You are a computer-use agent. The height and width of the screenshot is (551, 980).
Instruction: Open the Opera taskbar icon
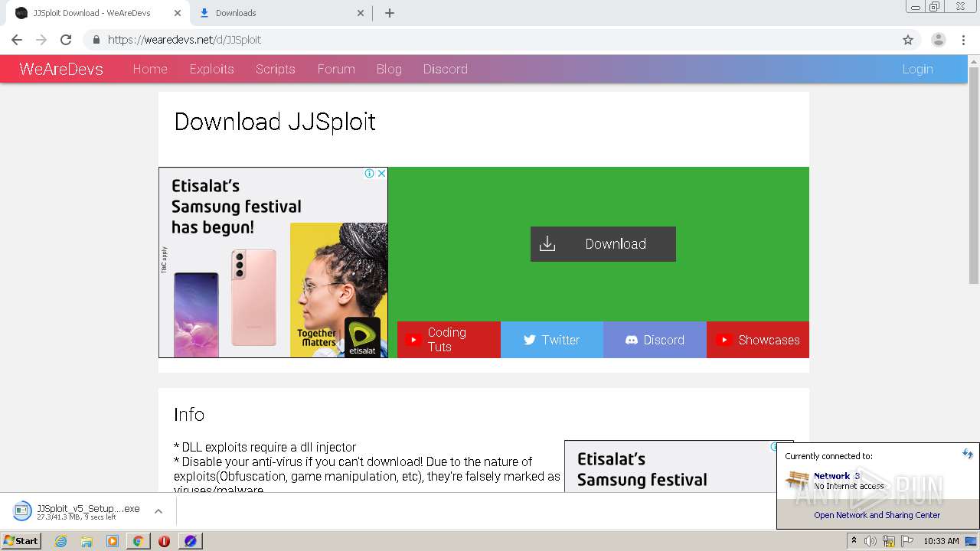click(164, 541)
